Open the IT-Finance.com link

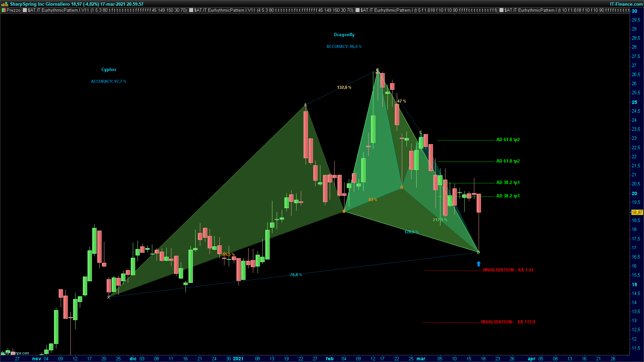click(x=626, y=4)
